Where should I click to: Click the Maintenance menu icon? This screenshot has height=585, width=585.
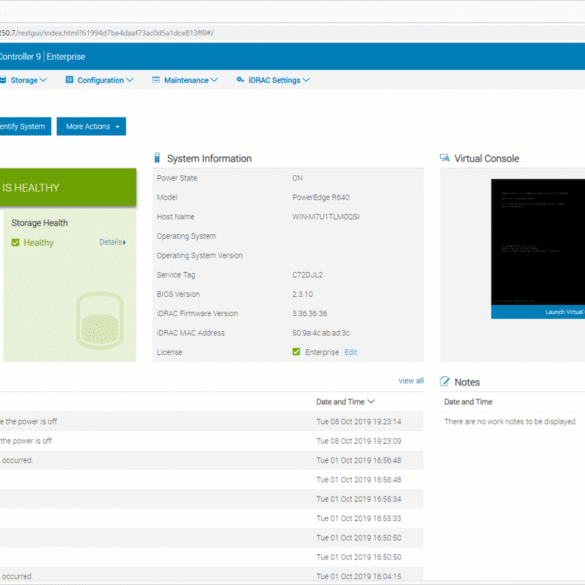(156, 79)
